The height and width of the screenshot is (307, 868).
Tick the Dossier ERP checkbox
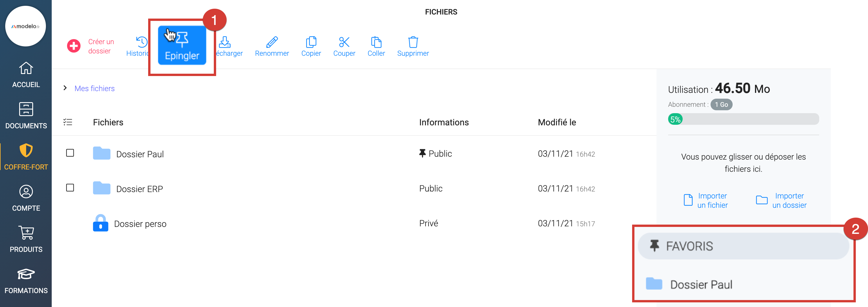click(70, 188)
